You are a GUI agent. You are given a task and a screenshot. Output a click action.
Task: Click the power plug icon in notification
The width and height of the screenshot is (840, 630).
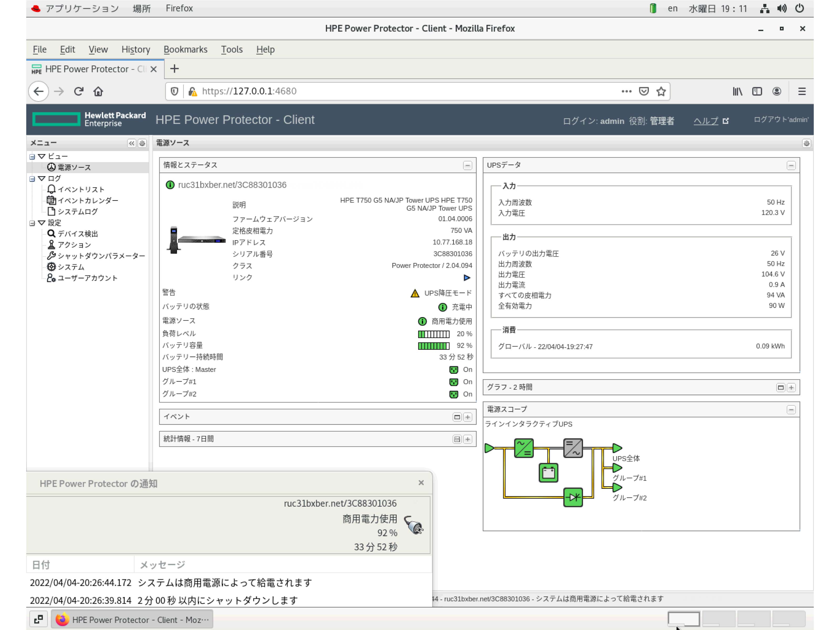point(413,525)
